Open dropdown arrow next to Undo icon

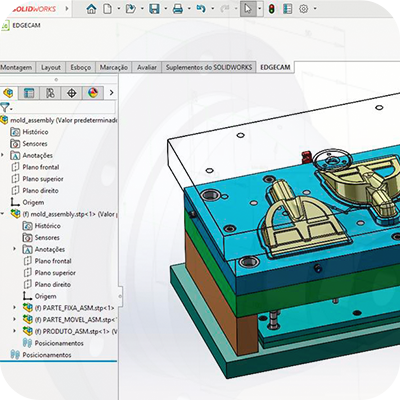tap(212, 9)
